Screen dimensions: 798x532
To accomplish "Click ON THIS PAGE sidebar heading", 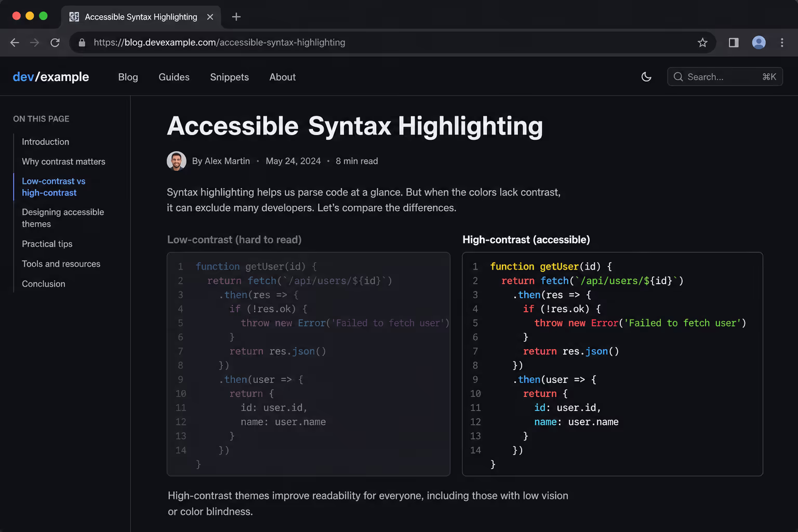I will click(x=41, y=119).
